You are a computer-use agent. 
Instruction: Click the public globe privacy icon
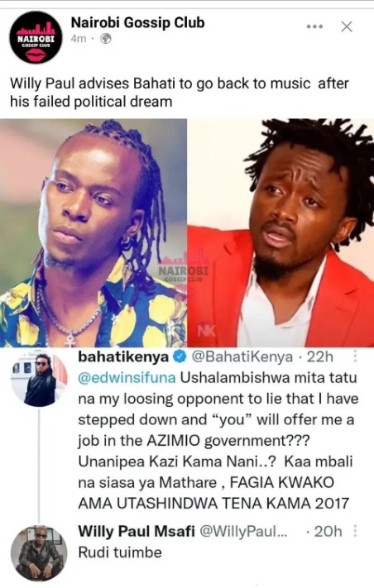coord(106,39)
